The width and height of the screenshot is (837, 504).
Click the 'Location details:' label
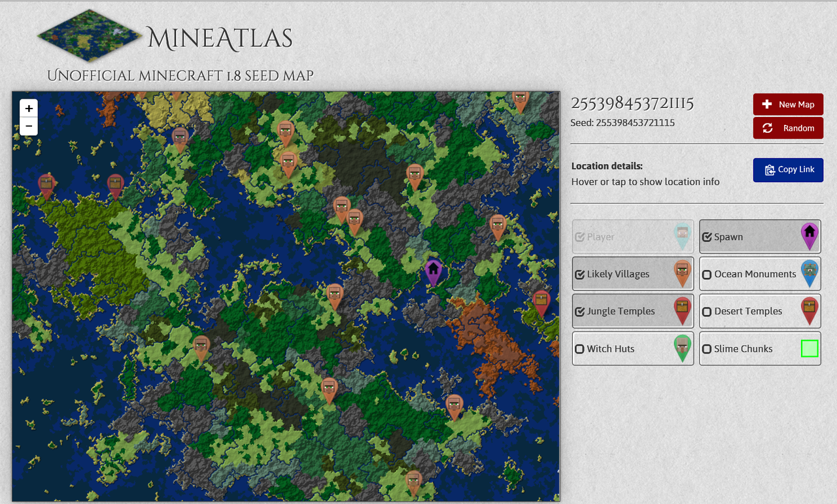pyautogui.click(x=607, y=166)
